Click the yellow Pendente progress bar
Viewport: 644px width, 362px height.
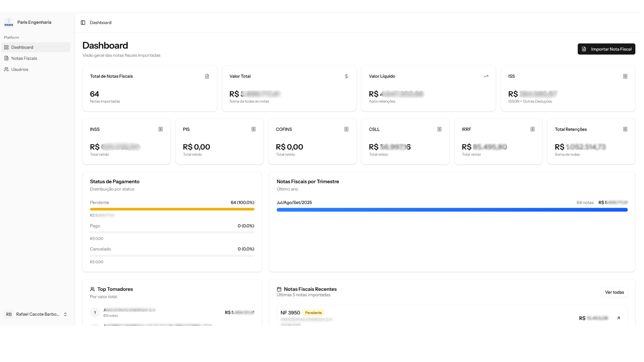point(172,209)
